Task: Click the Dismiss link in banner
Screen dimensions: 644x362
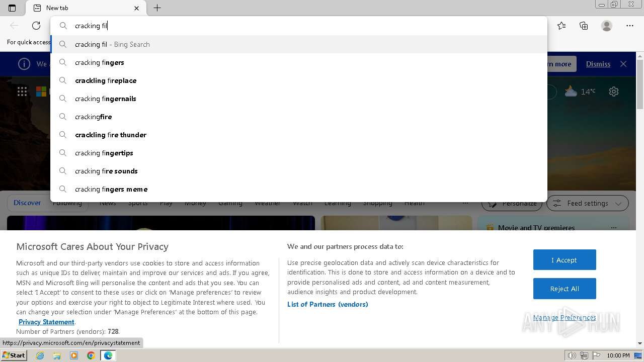Action: (x=598, y=64)
